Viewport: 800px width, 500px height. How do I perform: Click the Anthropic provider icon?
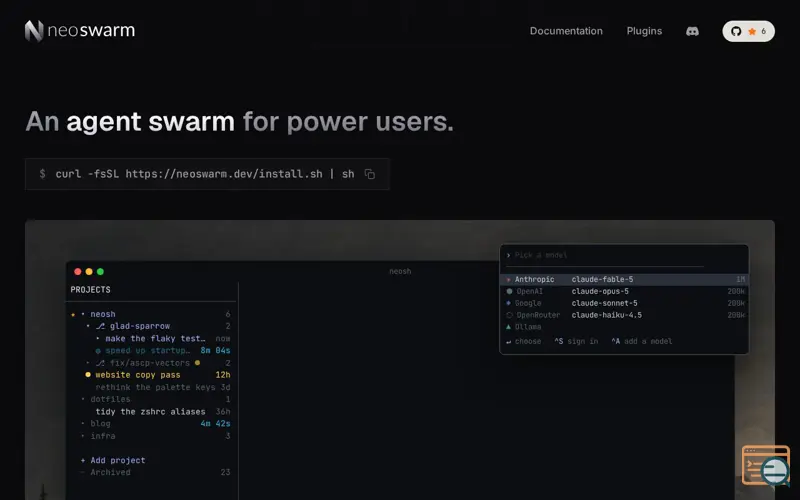pos(509,280)
